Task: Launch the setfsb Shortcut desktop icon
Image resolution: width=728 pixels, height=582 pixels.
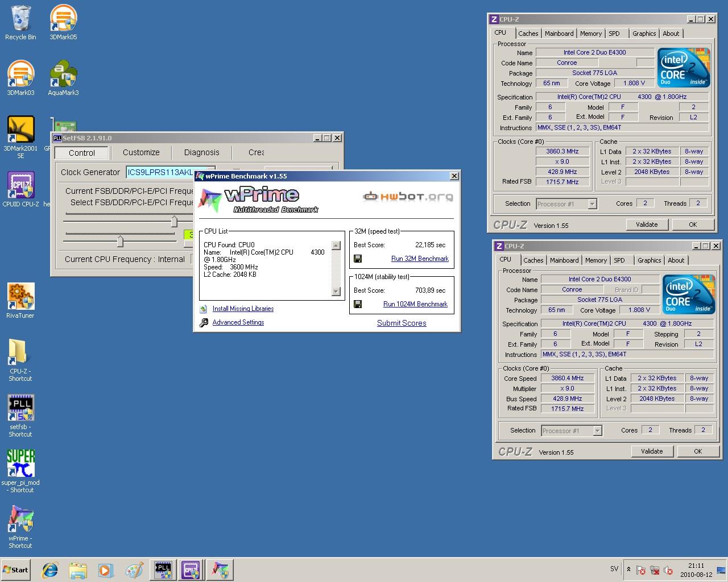Action: [20, 416]
